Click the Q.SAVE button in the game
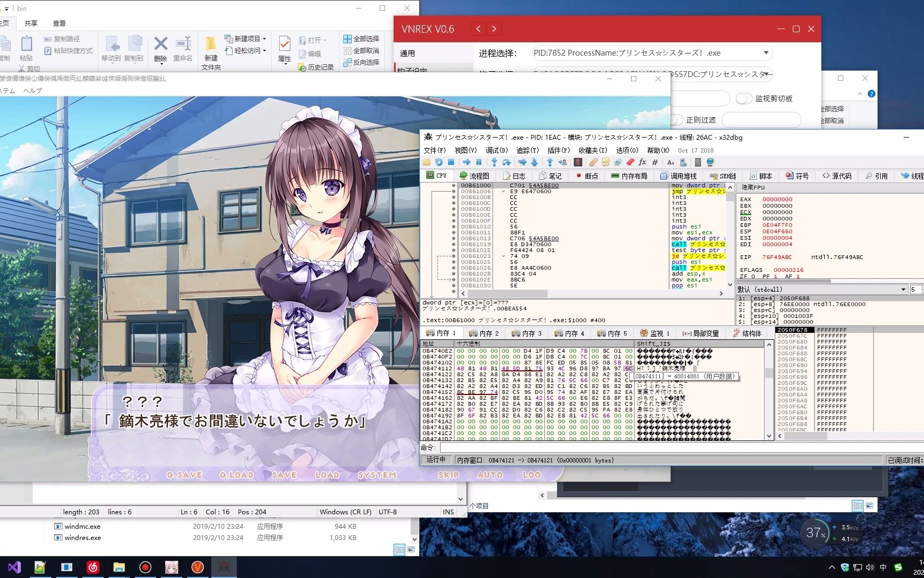The width and height of the screenshot is (924, 578). (x=184, y=475)
